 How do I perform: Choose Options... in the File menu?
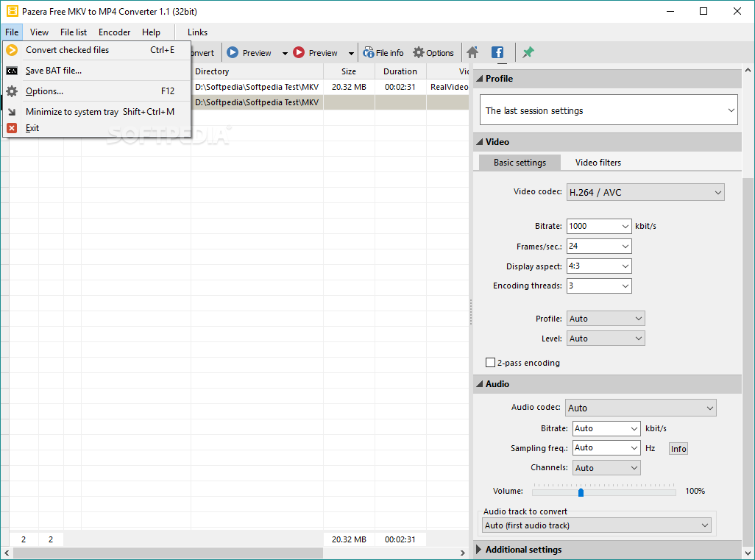pyautogui.click(x=97, y=91)
